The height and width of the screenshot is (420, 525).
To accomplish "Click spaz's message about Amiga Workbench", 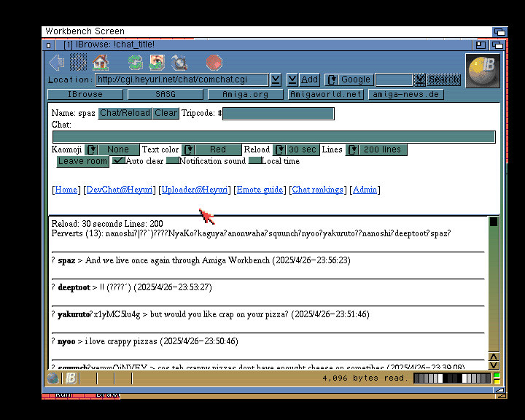I will pyautogui.click(x=201, y=260).
